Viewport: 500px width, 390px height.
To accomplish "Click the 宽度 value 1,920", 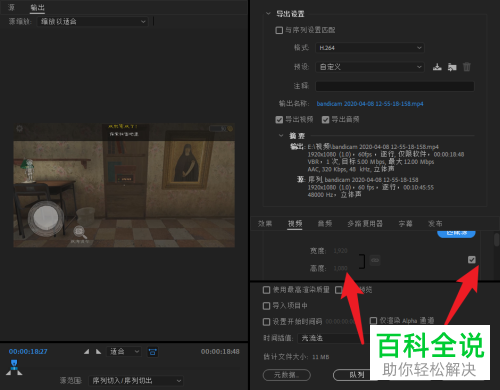I will [340, 251].
